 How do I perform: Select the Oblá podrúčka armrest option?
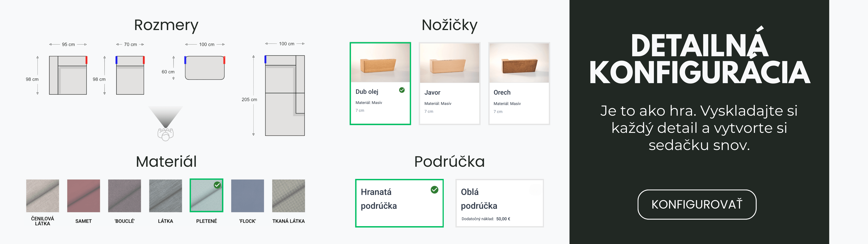(x=499, y=203)
